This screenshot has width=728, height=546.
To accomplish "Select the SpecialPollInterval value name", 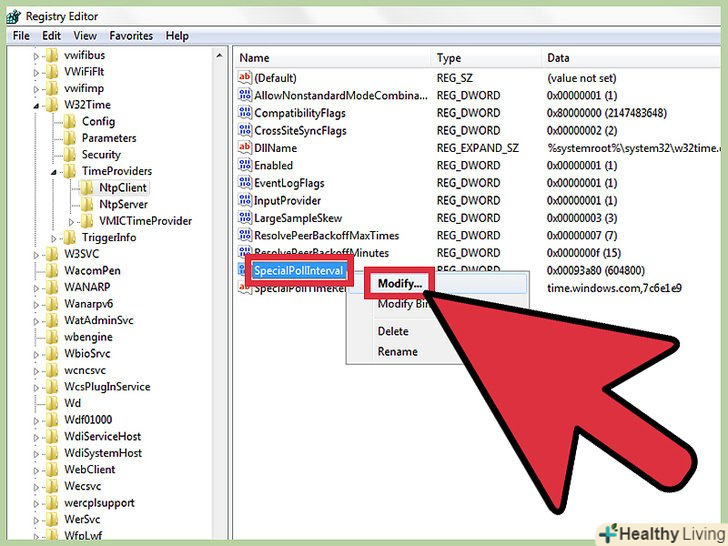I will (x=299, y=270).
